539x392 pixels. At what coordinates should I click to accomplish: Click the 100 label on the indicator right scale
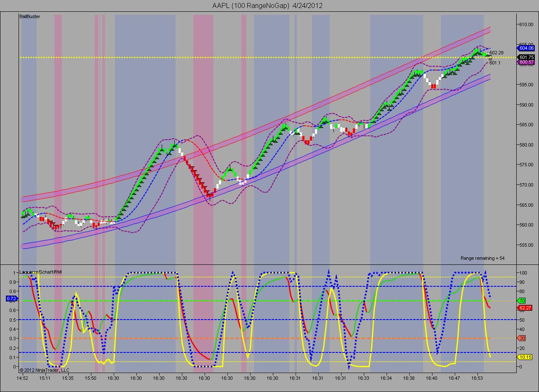coord(524,273)
